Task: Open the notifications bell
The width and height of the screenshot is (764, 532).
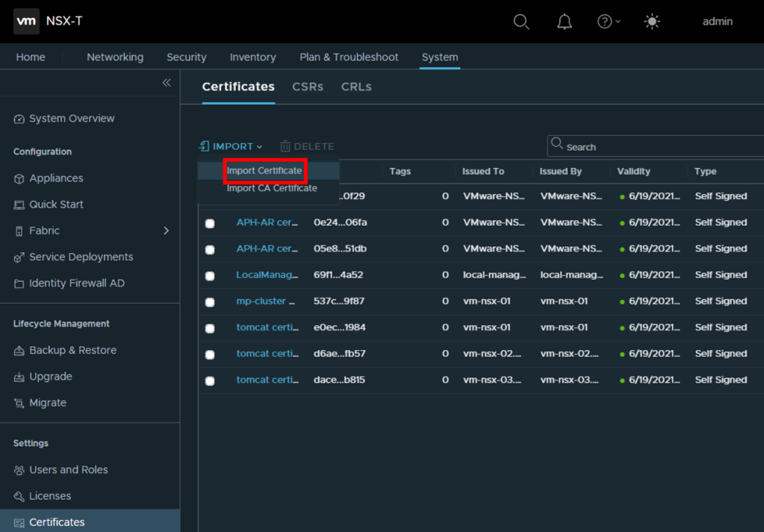Action: [x=565, y=22]
